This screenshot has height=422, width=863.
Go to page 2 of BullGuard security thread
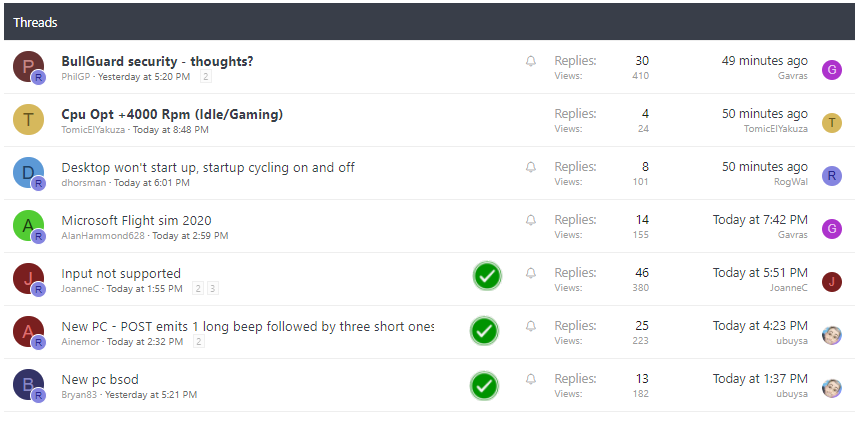point(205,76)
